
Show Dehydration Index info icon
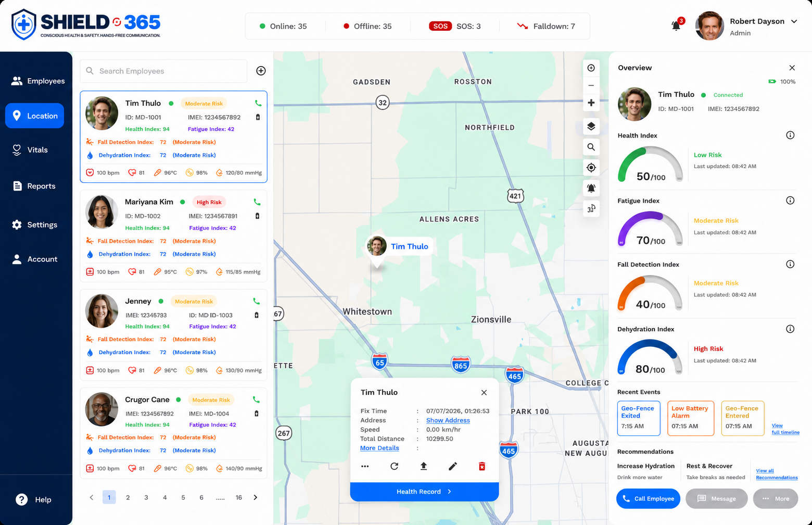coord(790,329)
